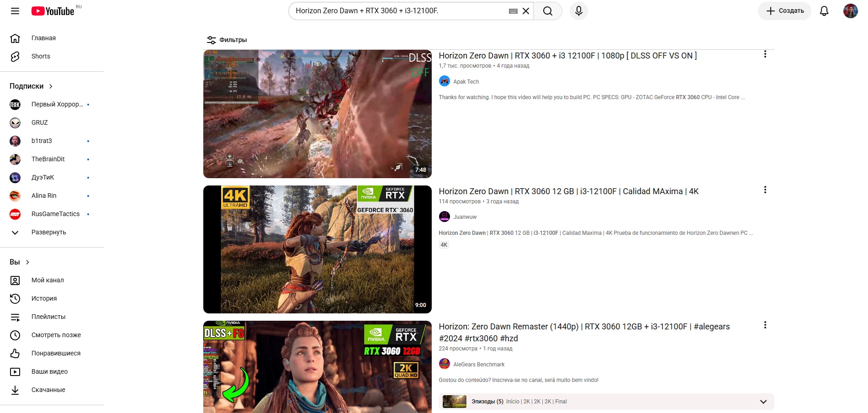The height and width of the screenshot is (413, 868).
Task: Open title 'Horizon Zero Dawn | RTX 3060 + i3 12100F | 1080p'
Action: [x=568, y=56]
